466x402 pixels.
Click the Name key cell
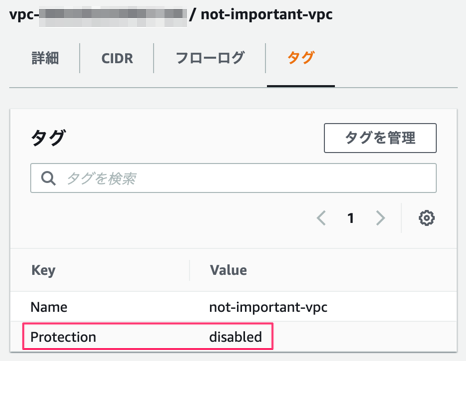(x=49, y=307)
